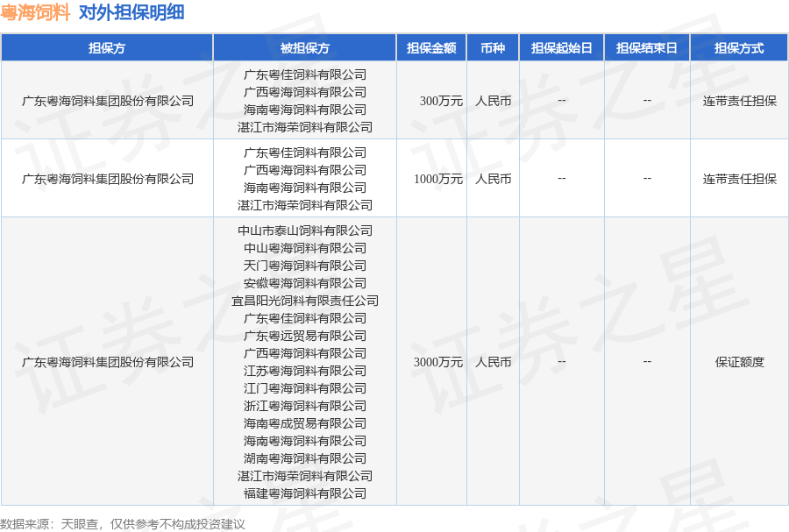Click 宜昌阳光饲料有限责任公司 entry
Screen dimensions: 789x532
[x=305, y=301]
